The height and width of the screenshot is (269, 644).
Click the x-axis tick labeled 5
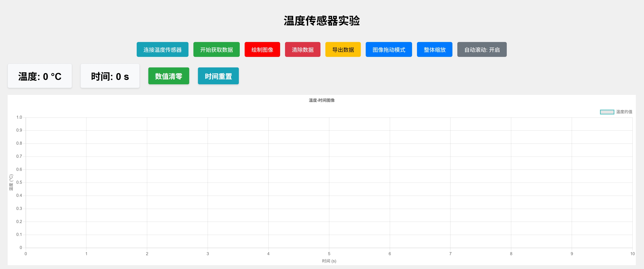[329, 254]
